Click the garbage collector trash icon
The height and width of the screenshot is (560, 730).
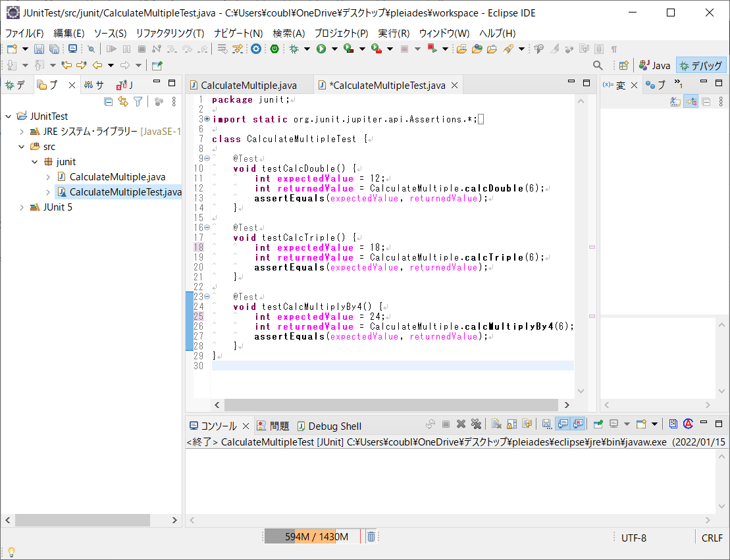coord(371,537)
